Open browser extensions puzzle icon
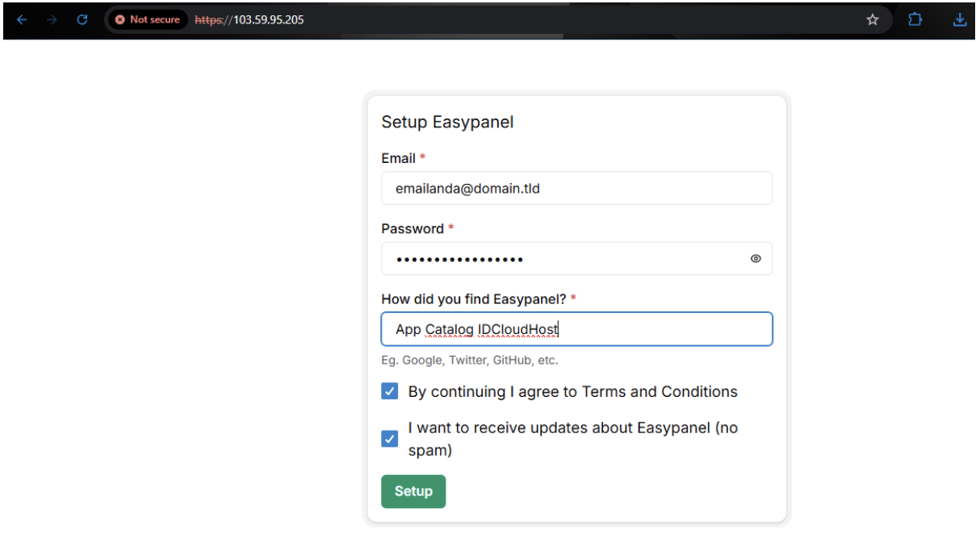The image size is (980, 542). click(x=915, y=19)
